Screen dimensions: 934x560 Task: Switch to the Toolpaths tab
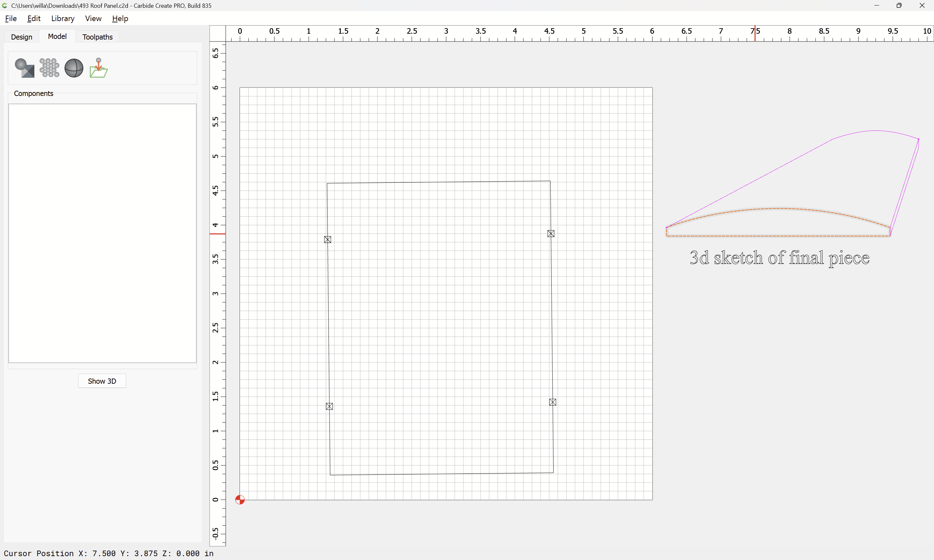pos(97,37)
